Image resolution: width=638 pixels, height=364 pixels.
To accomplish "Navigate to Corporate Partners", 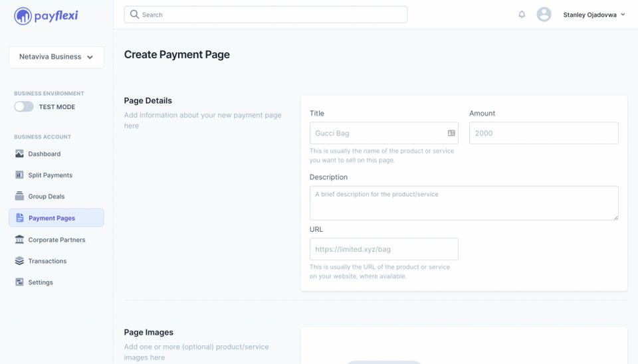I will 56,240.
